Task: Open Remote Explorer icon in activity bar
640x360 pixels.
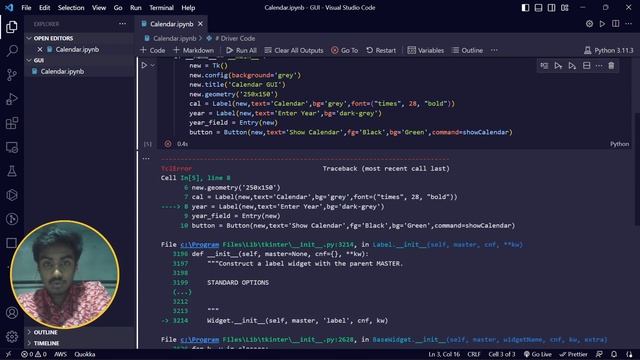Action: 12,147
